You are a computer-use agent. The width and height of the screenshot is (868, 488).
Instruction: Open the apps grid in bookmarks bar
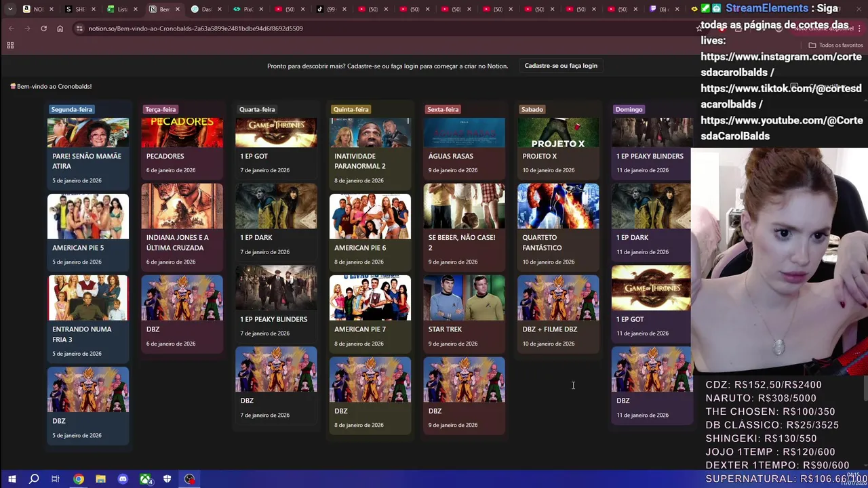tap(10, 45)
